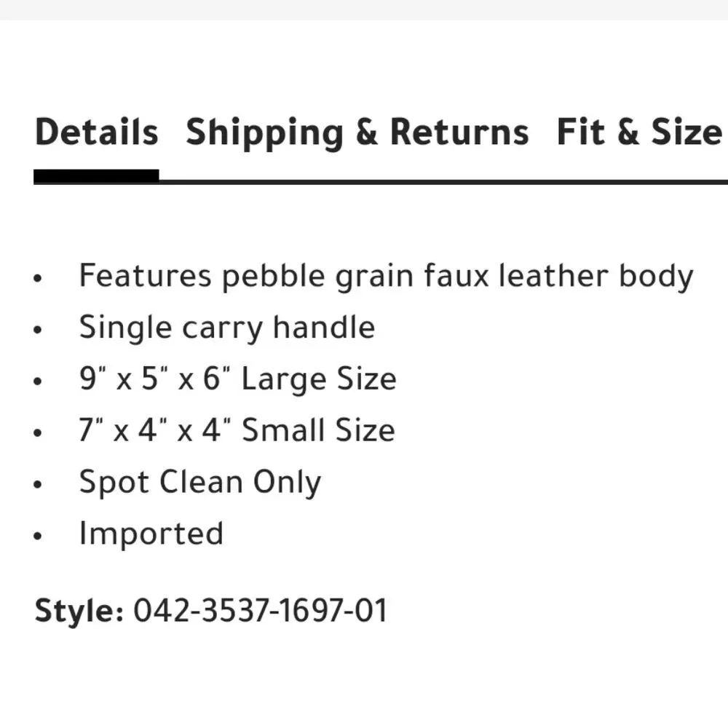Click the bullet before 'Spot Clean Only'
Viewport: 728px width, 728px height.
click(38, 484)
